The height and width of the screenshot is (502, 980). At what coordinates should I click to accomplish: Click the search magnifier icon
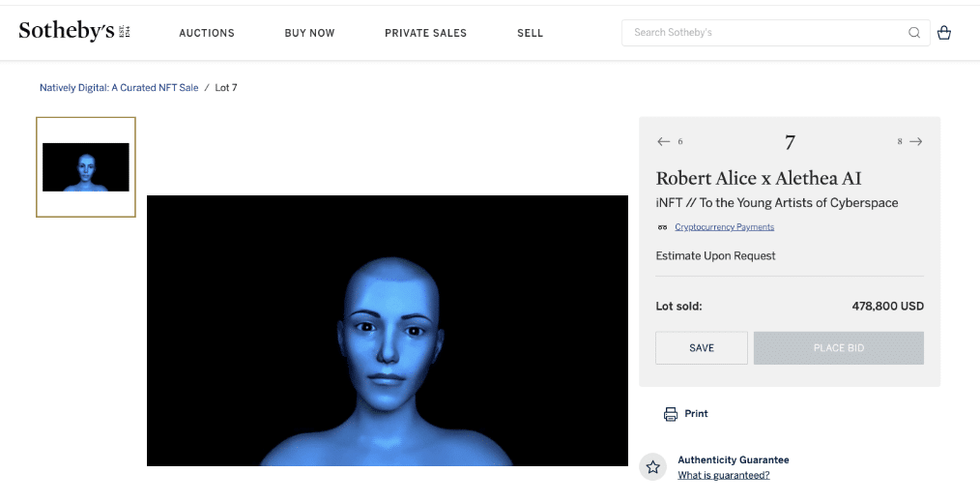[914, 33]
